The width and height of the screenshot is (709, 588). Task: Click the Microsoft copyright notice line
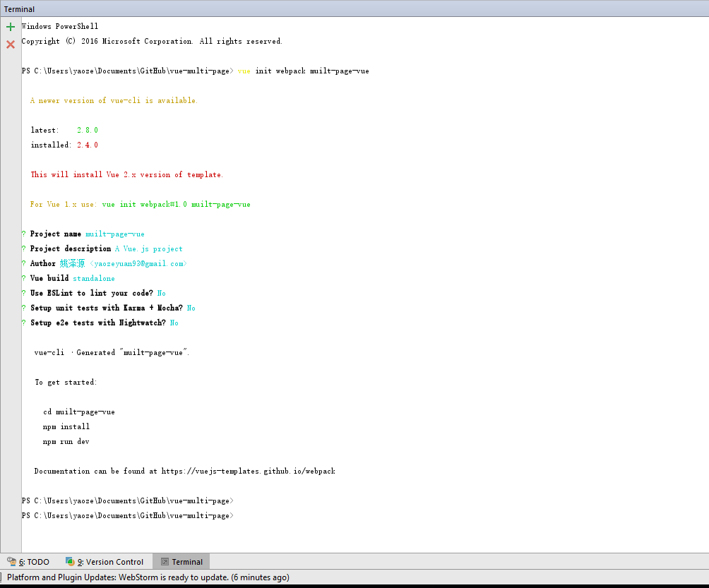pos(152,41)
